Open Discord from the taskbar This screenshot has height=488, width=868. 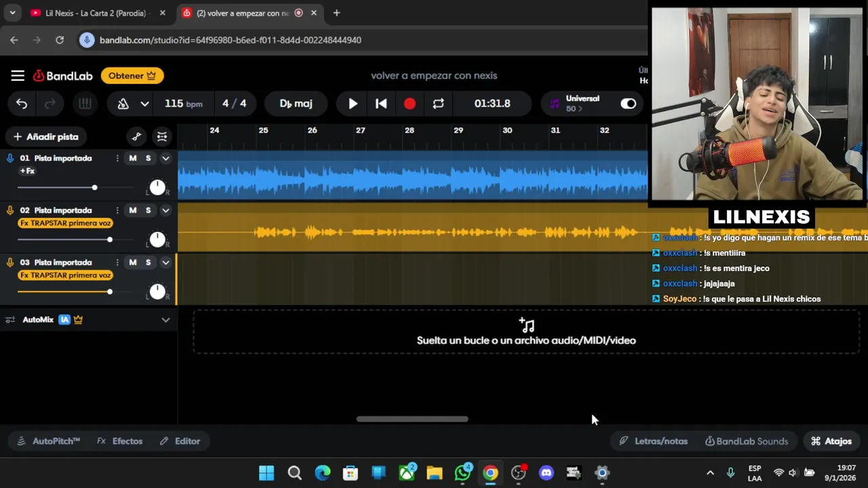[x=547, y=473]
